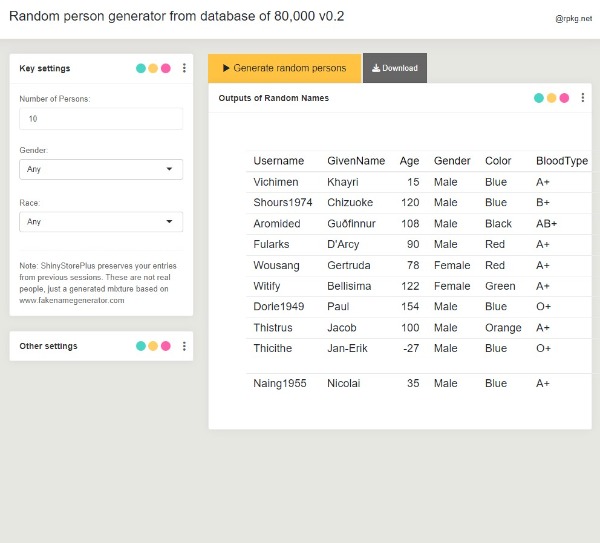Click the BloodType column header
The width and height of the screenshot is (600, 543).
(561, 161)
